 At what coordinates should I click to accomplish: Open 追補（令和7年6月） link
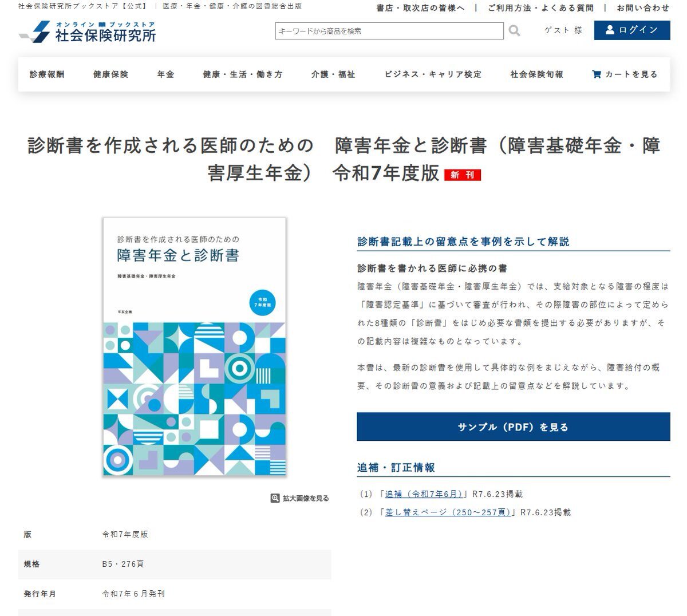[424, 494]
